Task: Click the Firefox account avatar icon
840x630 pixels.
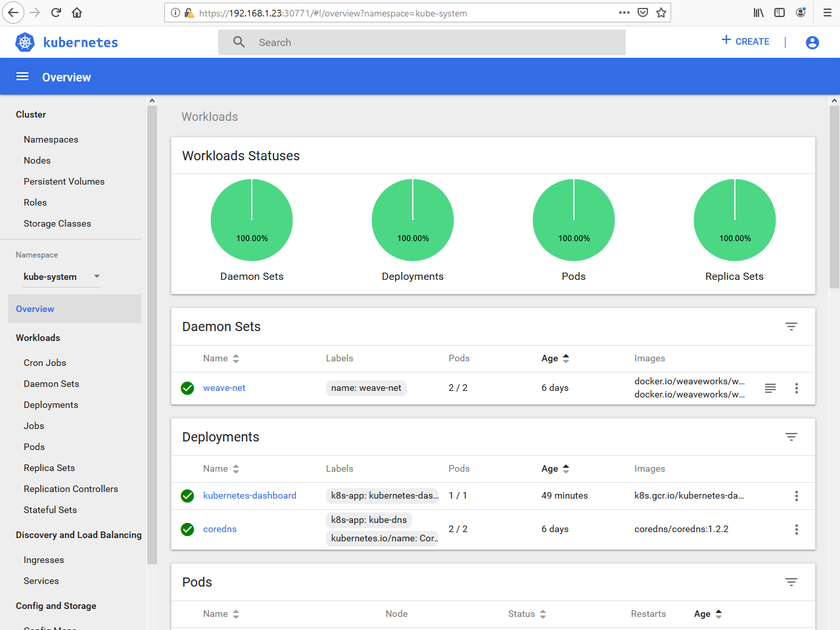Action: tap(801, 12)
